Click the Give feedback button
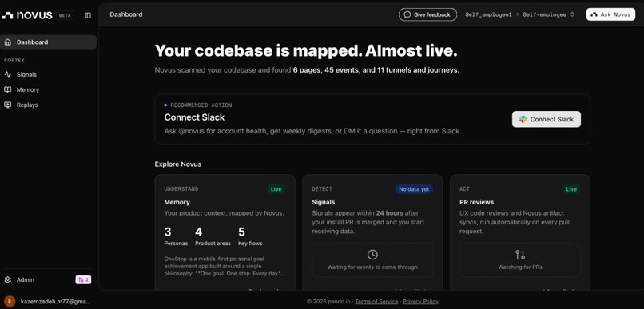Image resolution: width=644 pixels, height=309 pixels. [427, 14]
